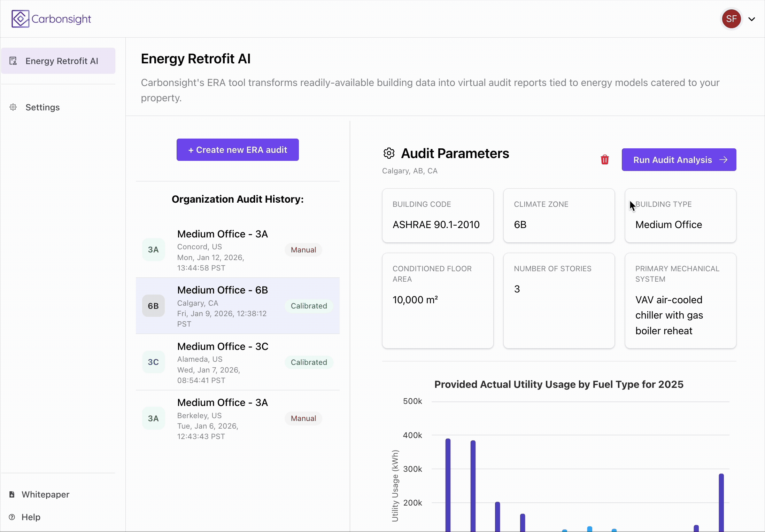Screen dimensions: 765x532
Task: Click Run Audit Analysis button
Action: pos(679,160)
